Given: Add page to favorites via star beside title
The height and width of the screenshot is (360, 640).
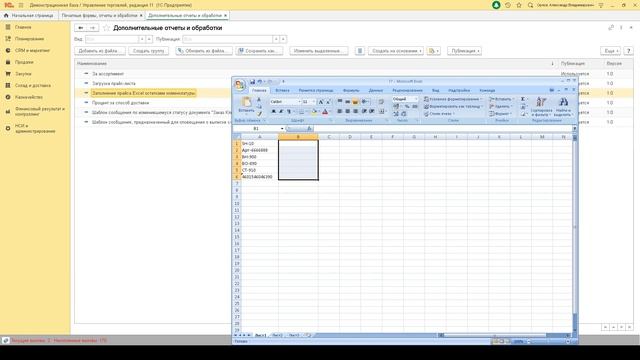Looking at the screenshot, I should (107, 28).
